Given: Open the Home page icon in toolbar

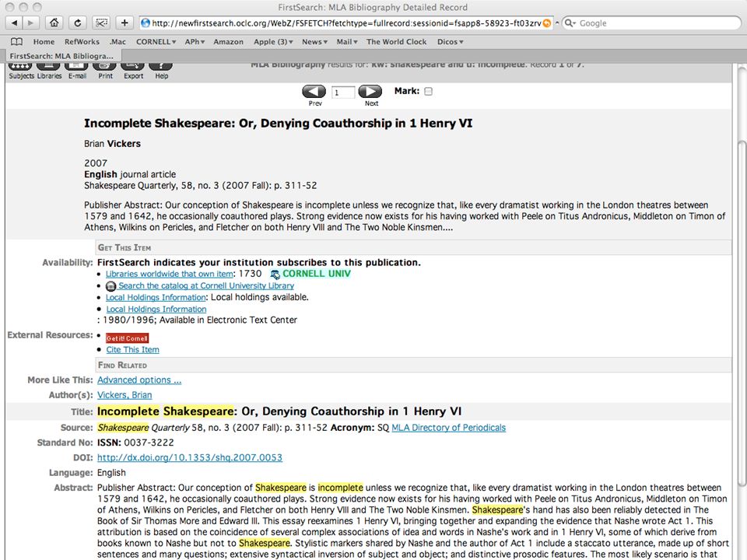Looking at the screenshot, I should tap(54, 23).
